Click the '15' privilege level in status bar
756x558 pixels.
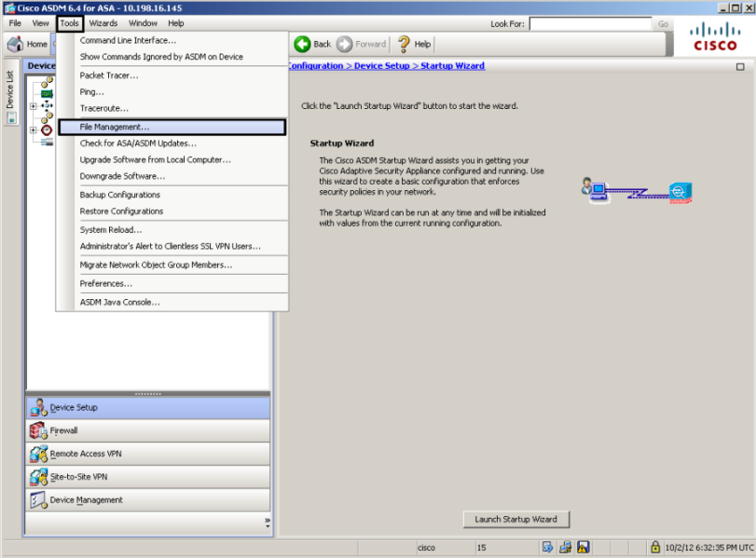[481, 548]
